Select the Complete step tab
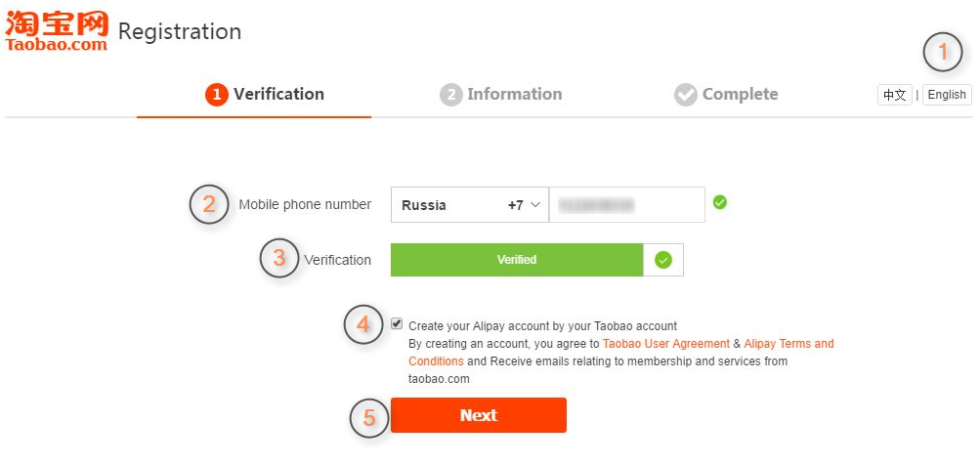Screen dimensions: 980x466 pos(726,95)
